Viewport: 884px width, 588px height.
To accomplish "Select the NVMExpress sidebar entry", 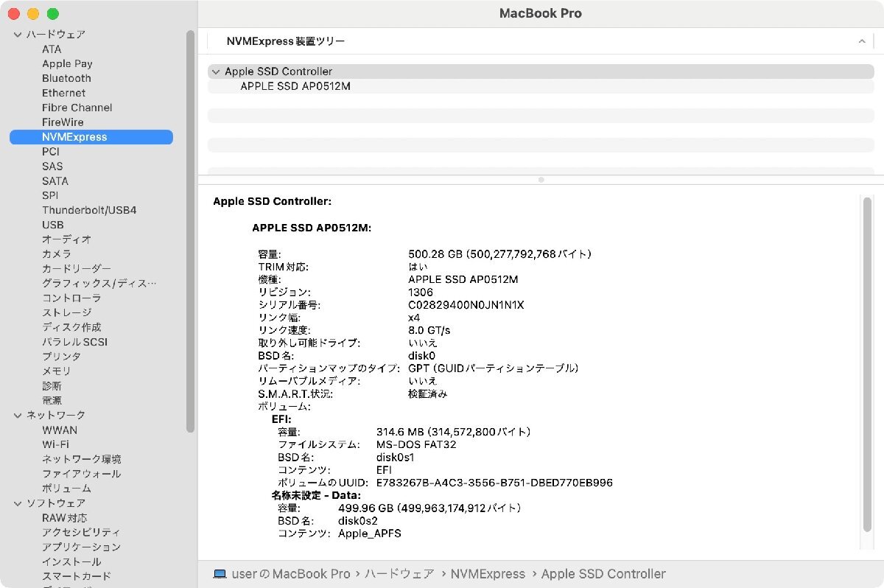I will click(91, 137).
